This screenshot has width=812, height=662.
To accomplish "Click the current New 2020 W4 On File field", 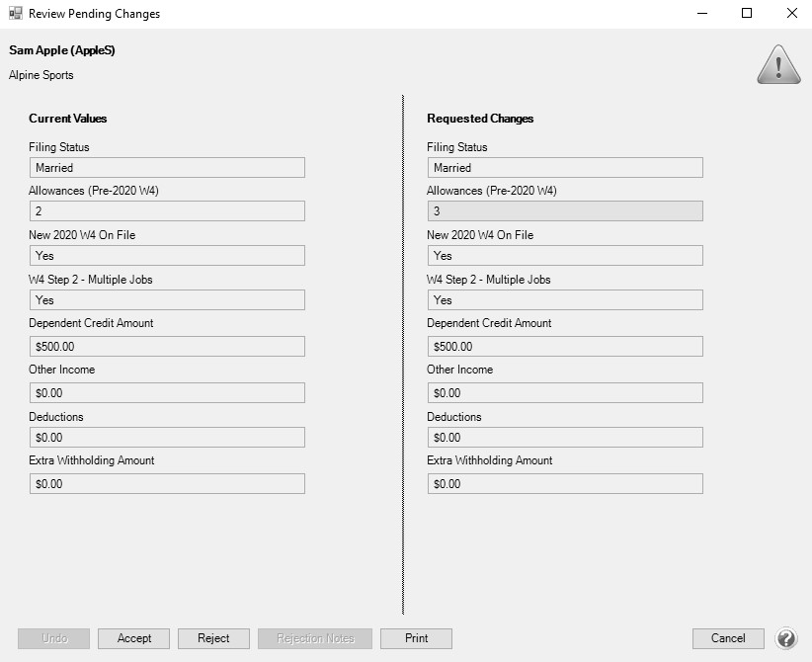I will coord(167,255).
